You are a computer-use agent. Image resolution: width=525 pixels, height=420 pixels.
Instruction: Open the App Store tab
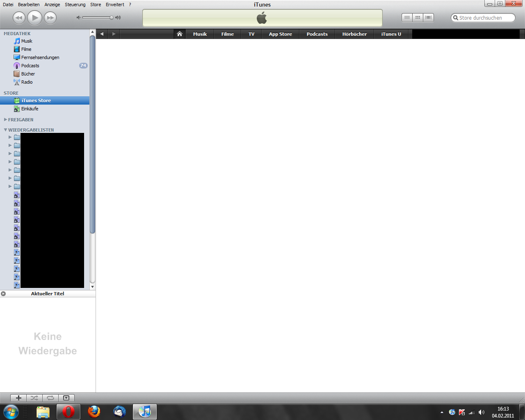pyautogui.click(x=281, y=34)
